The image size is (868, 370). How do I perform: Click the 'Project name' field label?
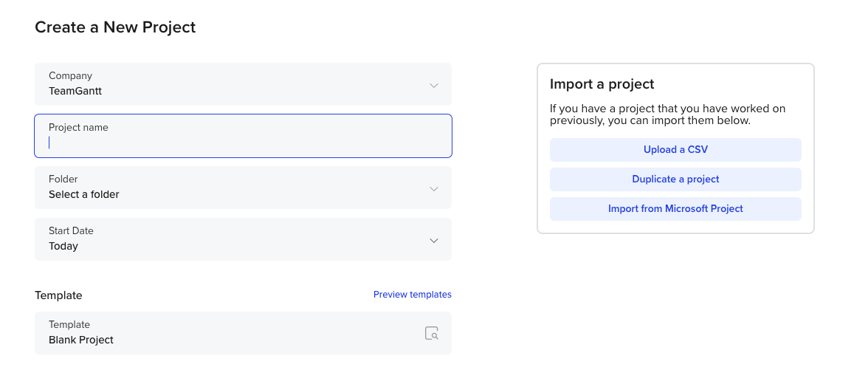[78, 128]
